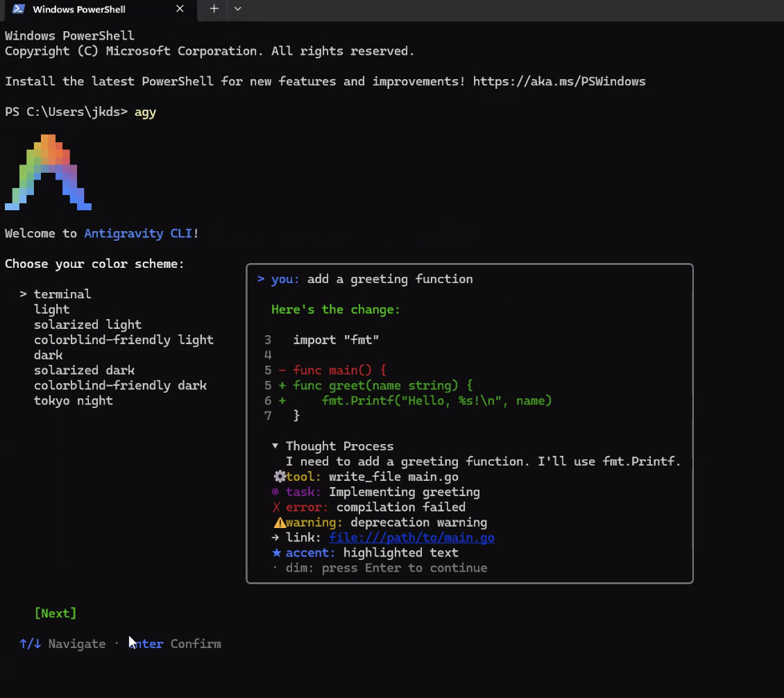Open the tab profile dropdown chevron
This screenshot has height=698, width=784.
[x=237, y=9]
